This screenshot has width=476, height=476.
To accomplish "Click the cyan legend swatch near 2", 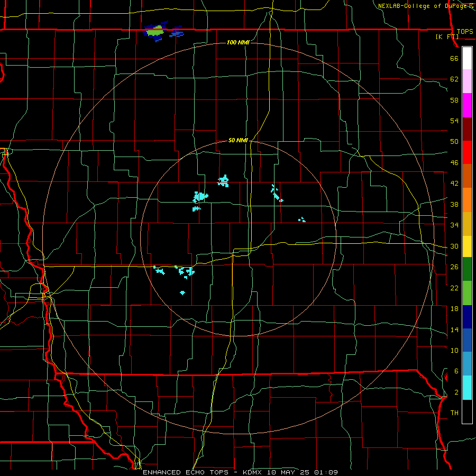I will 467,388.
